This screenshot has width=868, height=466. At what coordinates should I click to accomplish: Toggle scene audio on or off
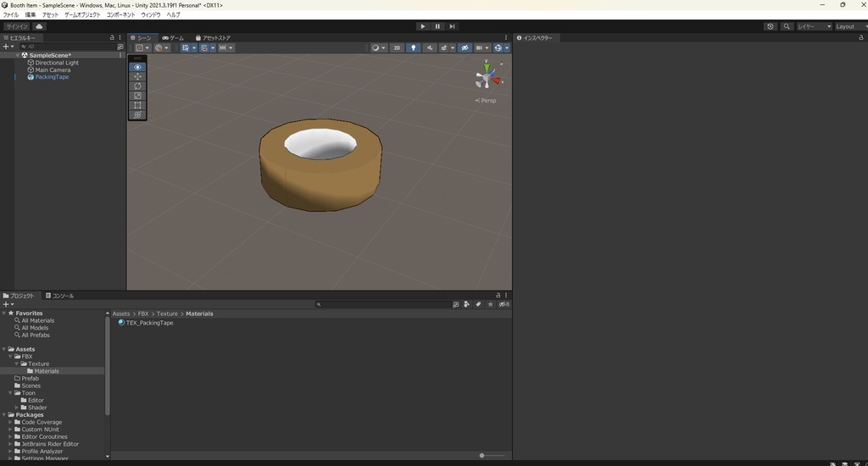coord(429,48)
